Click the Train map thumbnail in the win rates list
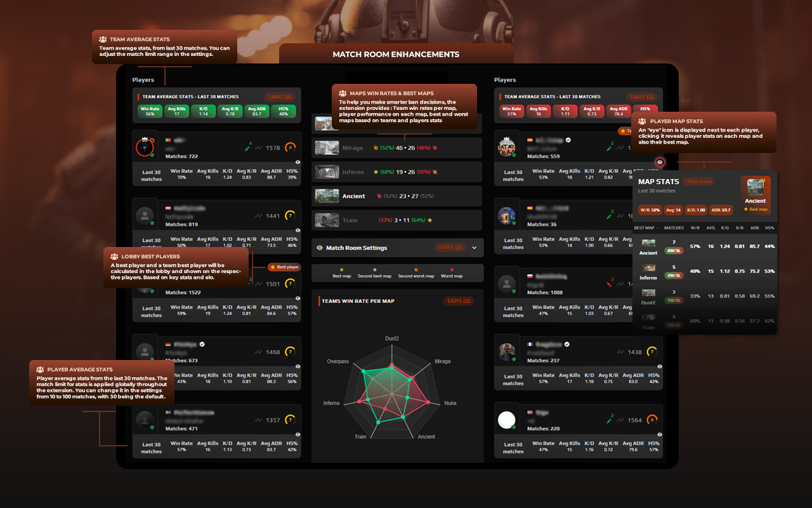812x508 pixels. coord(327,220)
